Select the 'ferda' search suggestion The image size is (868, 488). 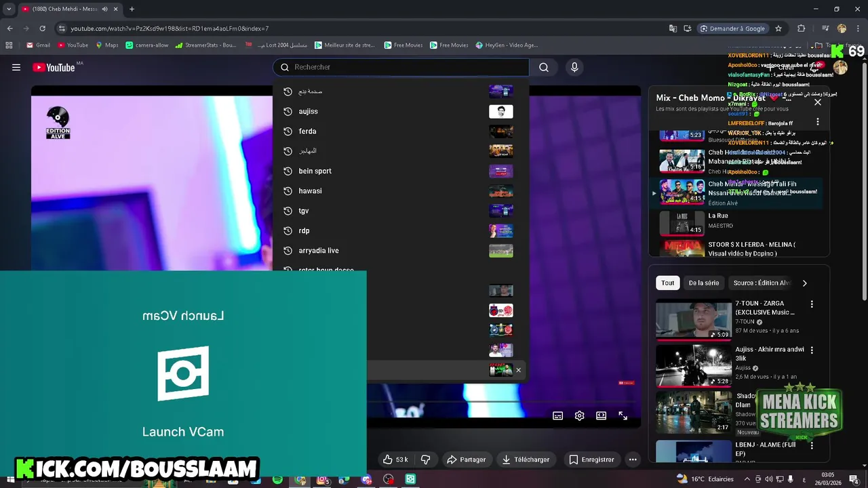tap(400, 131)
